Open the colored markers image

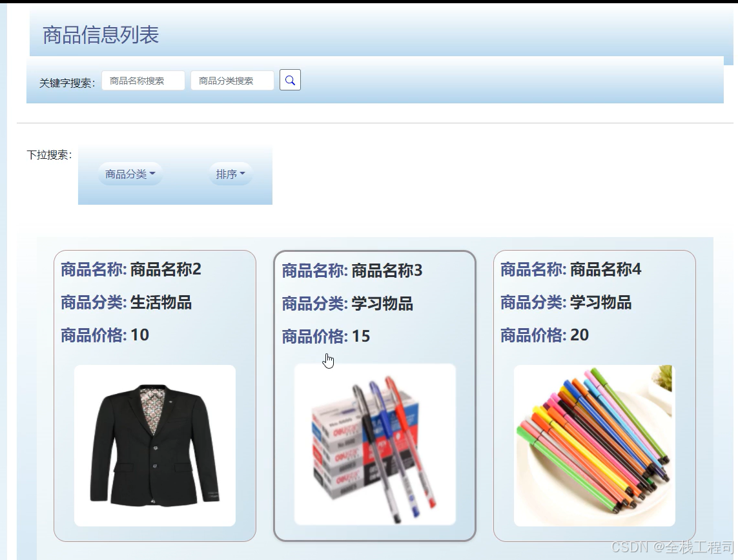coord(595,446)
